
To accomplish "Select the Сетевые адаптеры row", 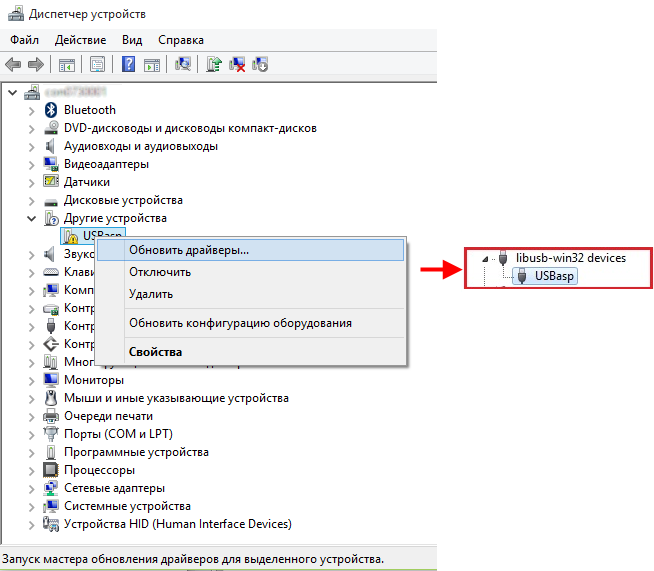I will point(114,488).
